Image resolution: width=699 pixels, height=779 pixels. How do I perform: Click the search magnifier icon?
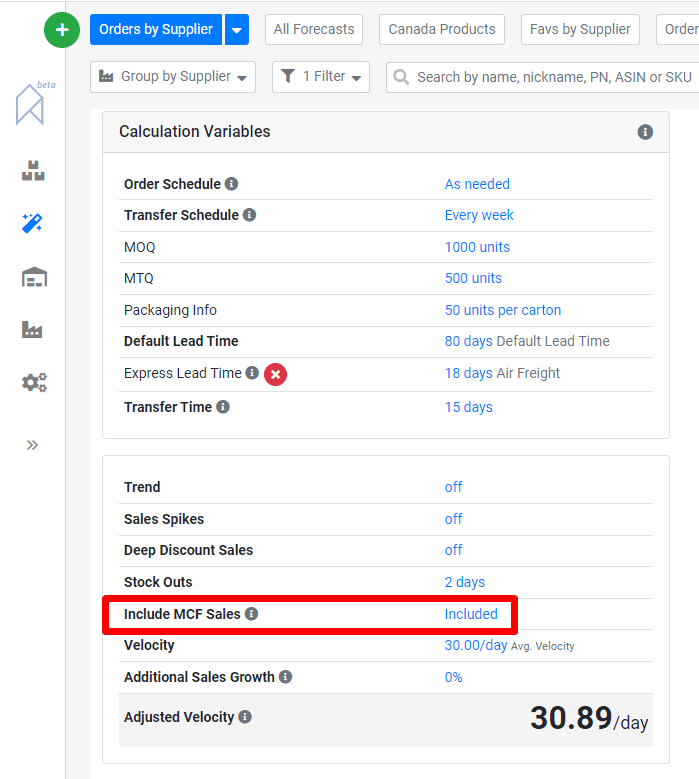point(401,77)
